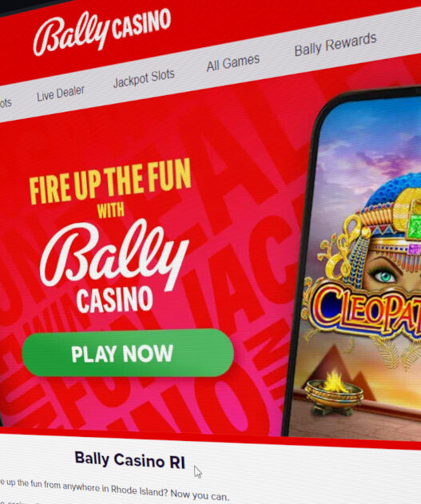This screenshot has height=504, width=421.
Task: Click the white Bally script logo in banner
Action: [113, 254]
